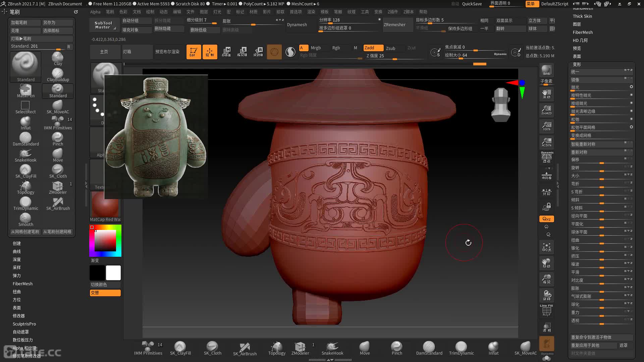The width and height of the screenshot is (644, 362).
Task: Select the MaskPen brush
Action: tap(25, 91)
